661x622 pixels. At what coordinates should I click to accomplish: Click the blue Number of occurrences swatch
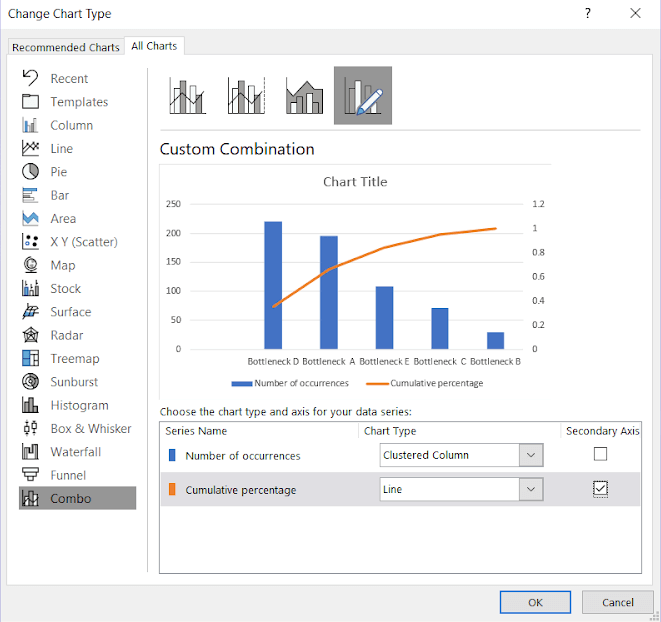[x=172, y=455]
